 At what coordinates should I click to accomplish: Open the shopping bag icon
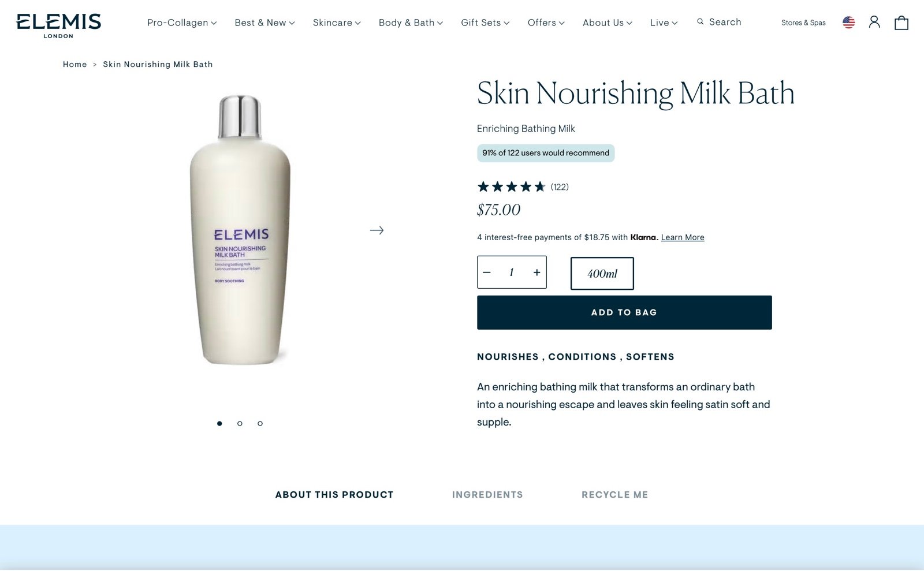(901, 23)
